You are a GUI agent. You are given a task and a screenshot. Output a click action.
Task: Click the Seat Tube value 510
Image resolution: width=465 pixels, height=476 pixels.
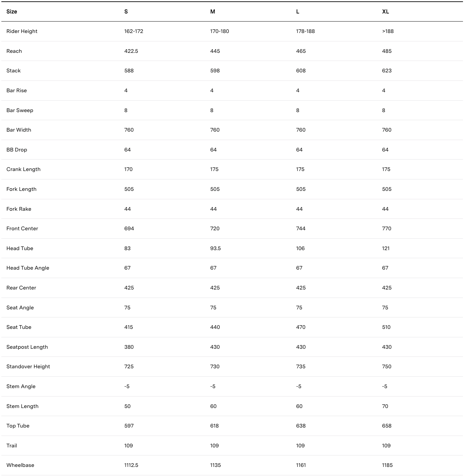click(x=386, y=327)
